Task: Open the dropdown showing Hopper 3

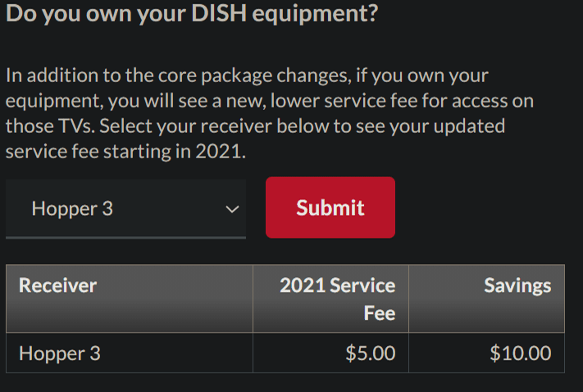Action: (125, 208)
